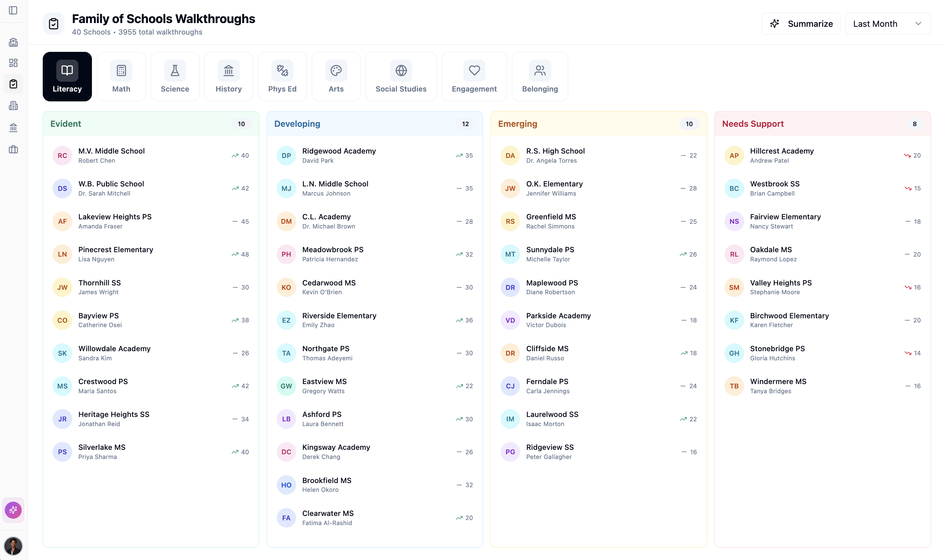The height and width of the screenshot is (560, 943).
Task: Toggle the sidebar panel icon
Action: click(13, 10)
